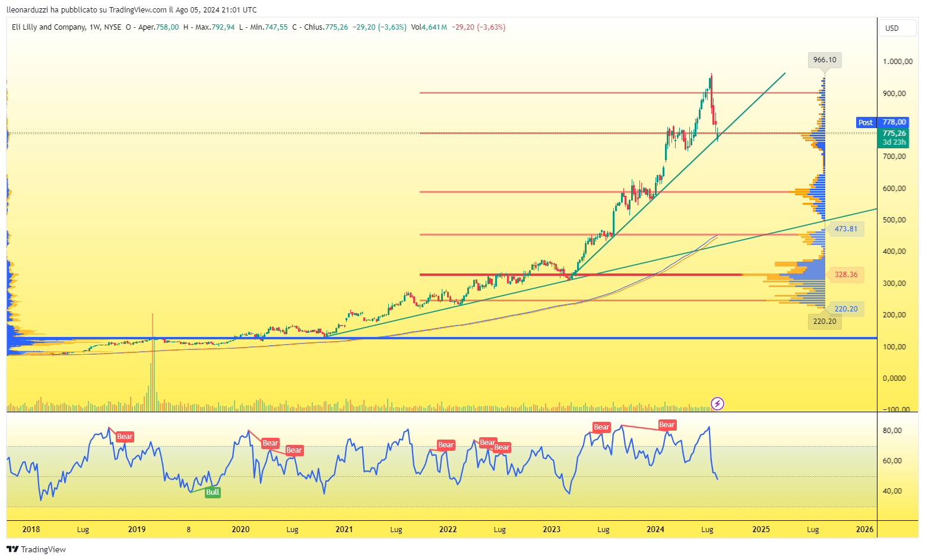
Task: Click the blue 220.20 price label
Action: pos(846,308)
